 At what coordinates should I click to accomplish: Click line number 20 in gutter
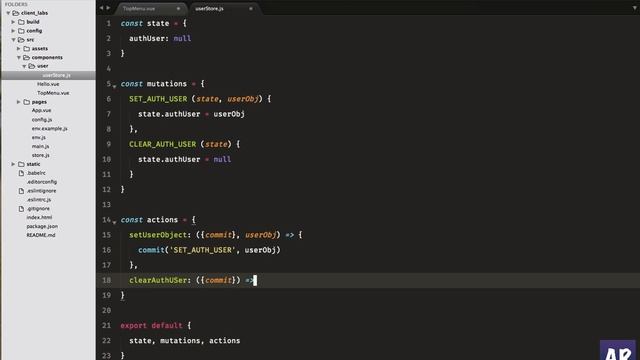click(x=107, y=310)
